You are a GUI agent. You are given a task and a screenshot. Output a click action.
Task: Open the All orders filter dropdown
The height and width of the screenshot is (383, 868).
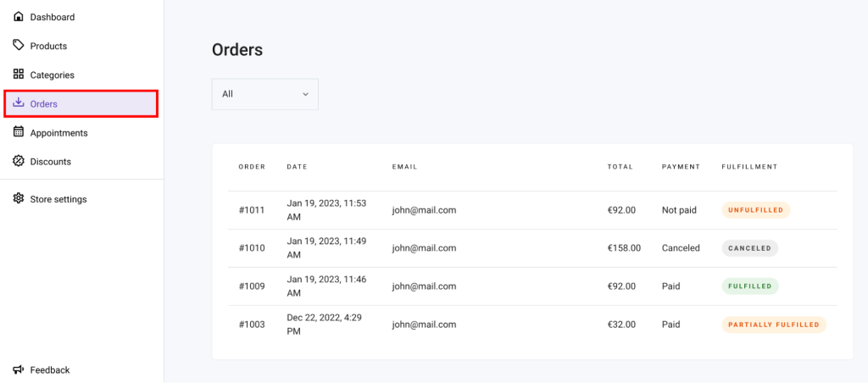pos(264,94)
